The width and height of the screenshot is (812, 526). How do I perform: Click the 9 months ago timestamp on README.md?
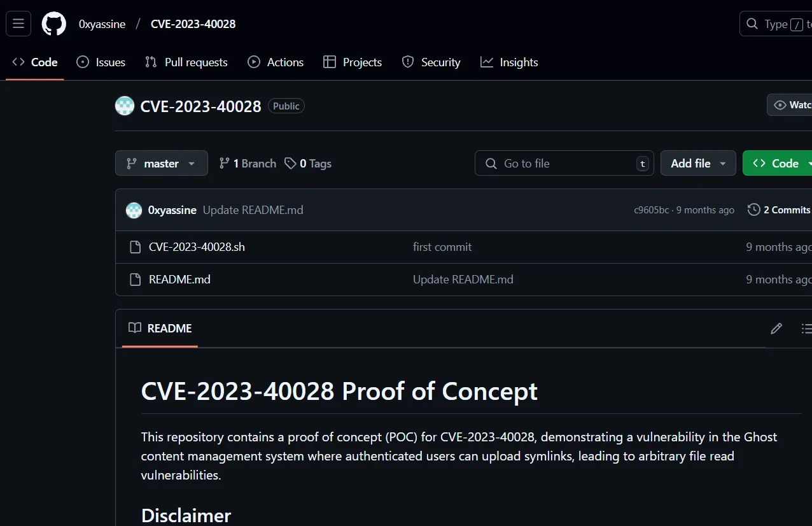(779, 280)
